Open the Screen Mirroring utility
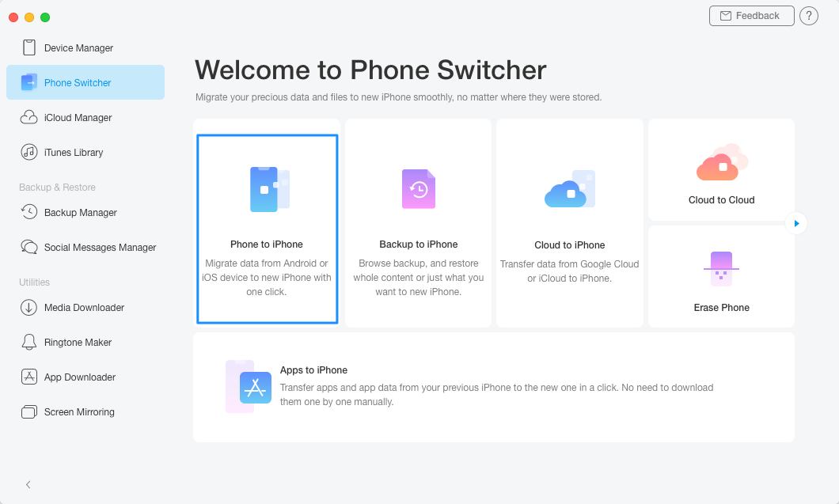839x504 pixels. click(x=85, y=411)
